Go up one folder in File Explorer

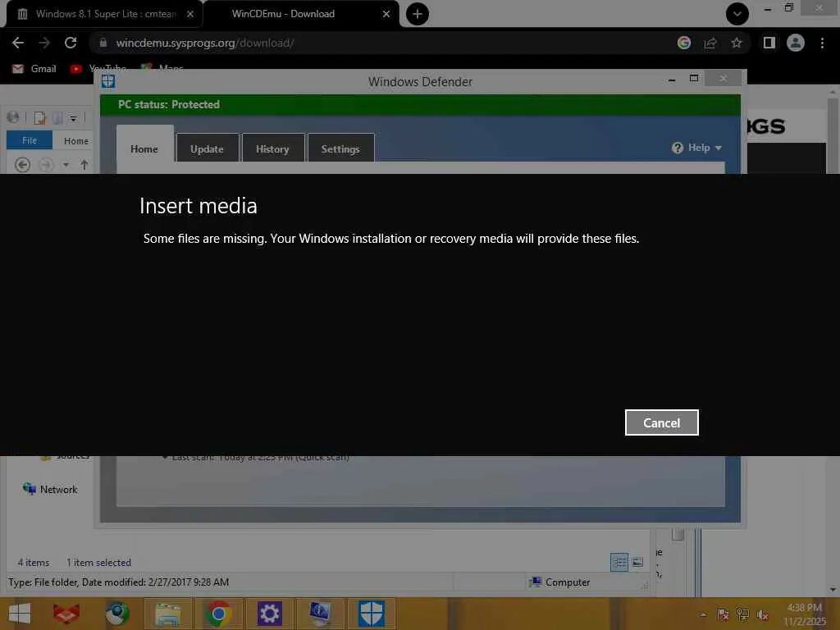pyautogui.click(x=84, y=165)
